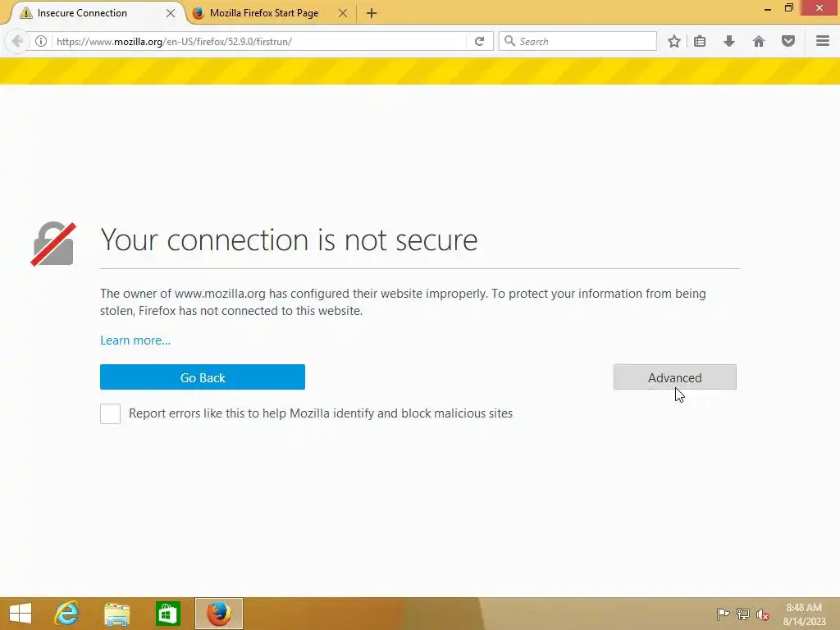The height and width of the screenshot is (630, 840).
Task: Open the Advanced options button
Action: click(x=674, y=377)
